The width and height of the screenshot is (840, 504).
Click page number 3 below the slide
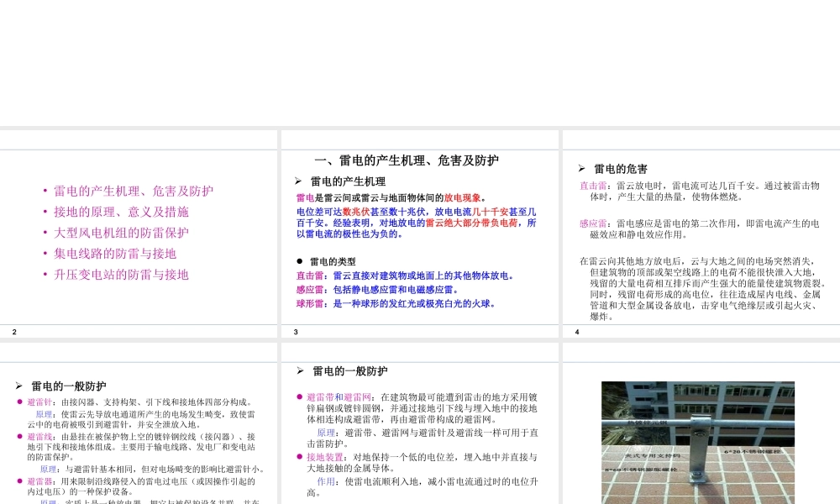295,332
